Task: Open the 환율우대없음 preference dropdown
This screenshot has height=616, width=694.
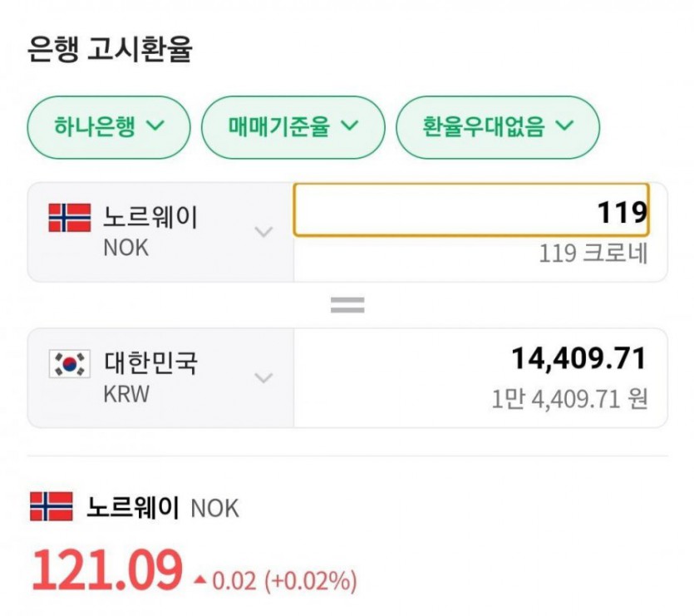Action: click(498, 127)
